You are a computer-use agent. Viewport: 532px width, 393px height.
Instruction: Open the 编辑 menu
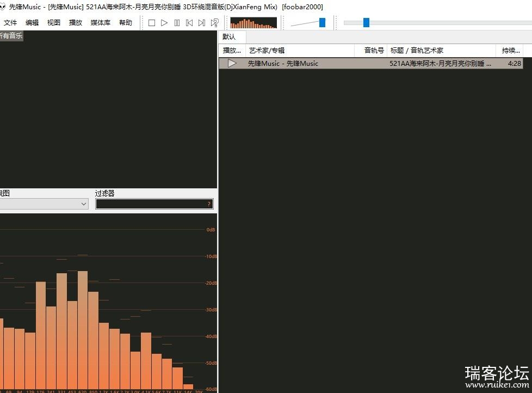(x=32, y=23)
